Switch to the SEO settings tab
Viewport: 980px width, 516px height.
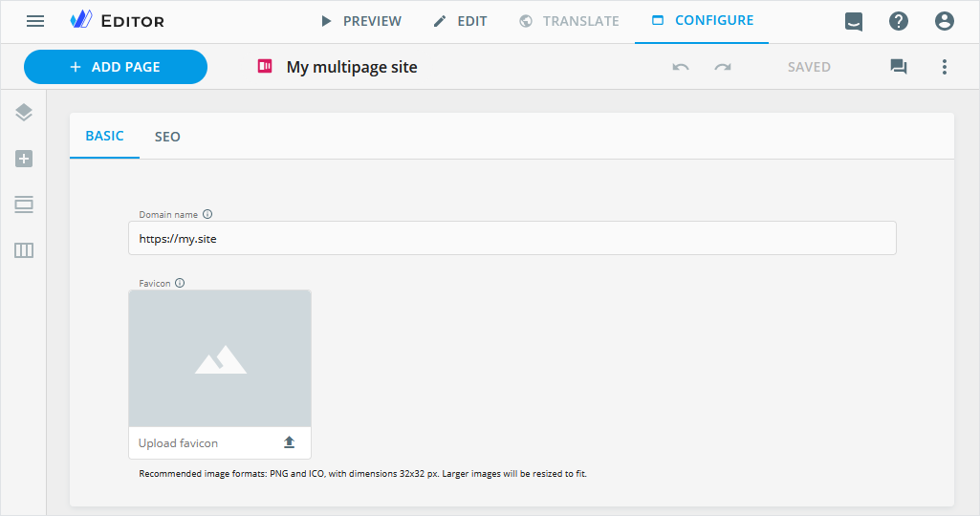[x=167, y=137]
